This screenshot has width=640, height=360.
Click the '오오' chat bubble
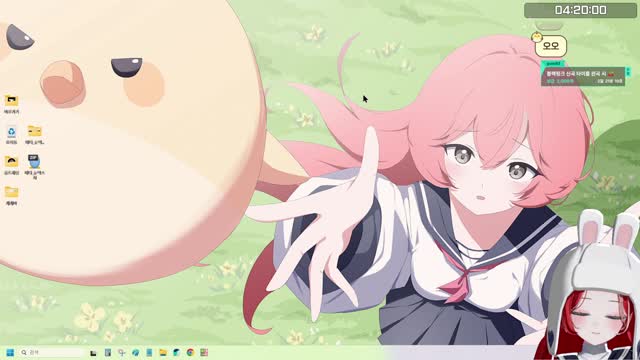(x=551, y=46)
